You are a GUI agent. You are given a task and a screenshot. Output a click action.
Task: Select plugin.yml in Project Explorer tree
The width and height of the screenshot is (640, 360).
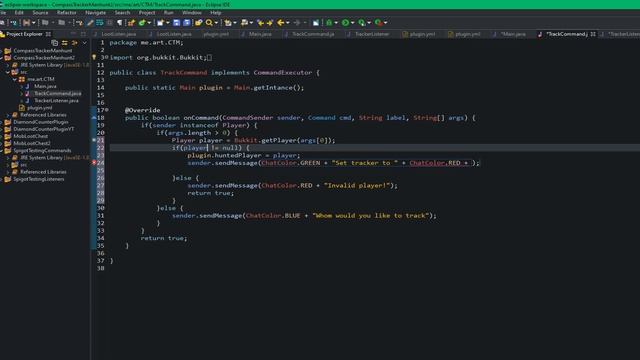[x=39, y=108]
